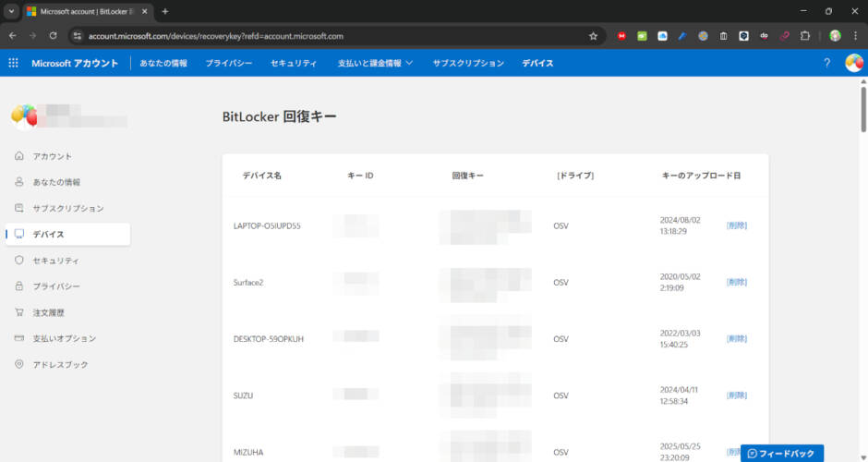The width and height of the screenshot is (868, 462).
Task: Click the sidebar profile balloon picture
Action: 24,115
